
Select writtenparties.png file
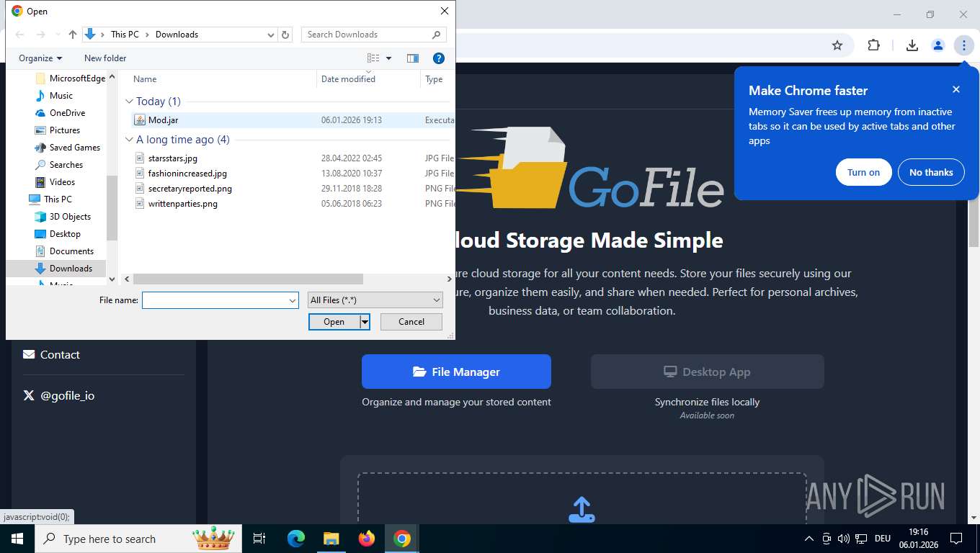(x=182, y=204)
